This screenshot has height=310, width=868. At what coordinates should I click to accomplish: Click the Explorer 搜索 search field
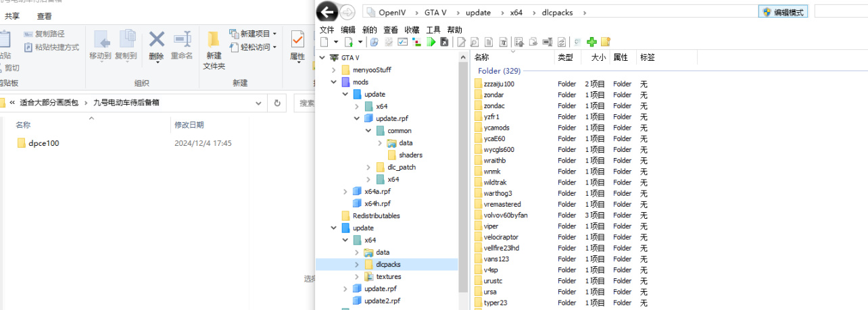coord(306,103)
